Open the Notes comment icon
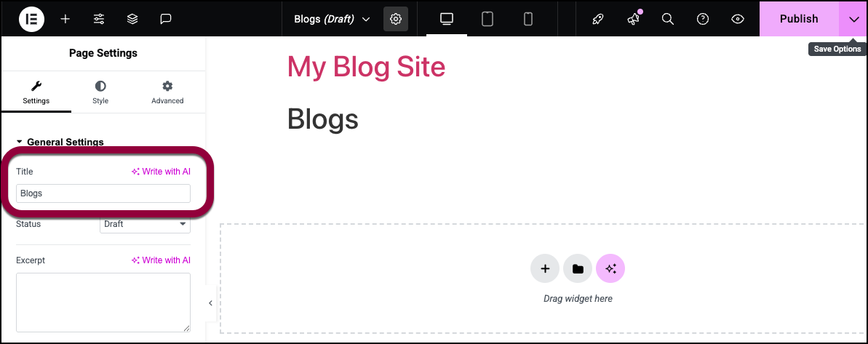The height and width of the screenshot is (344, 868). pyautogui.click(x=166, y=19)
